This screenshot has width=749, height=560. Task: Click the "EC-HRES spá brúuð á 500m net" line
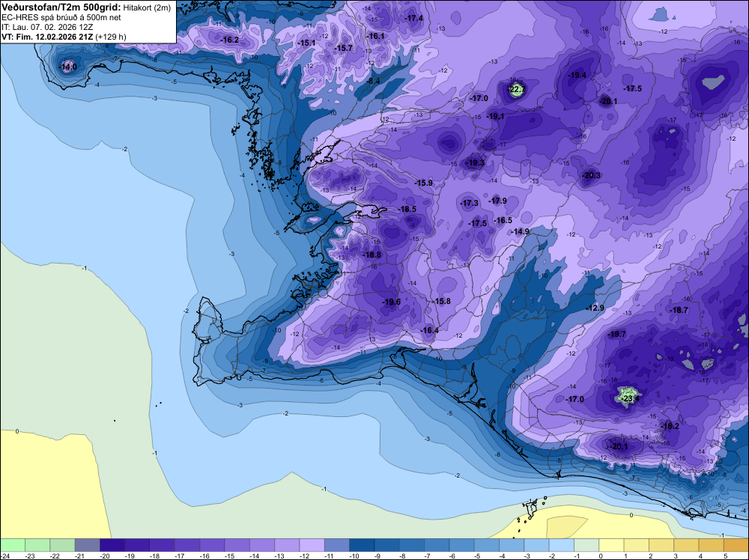61,18
